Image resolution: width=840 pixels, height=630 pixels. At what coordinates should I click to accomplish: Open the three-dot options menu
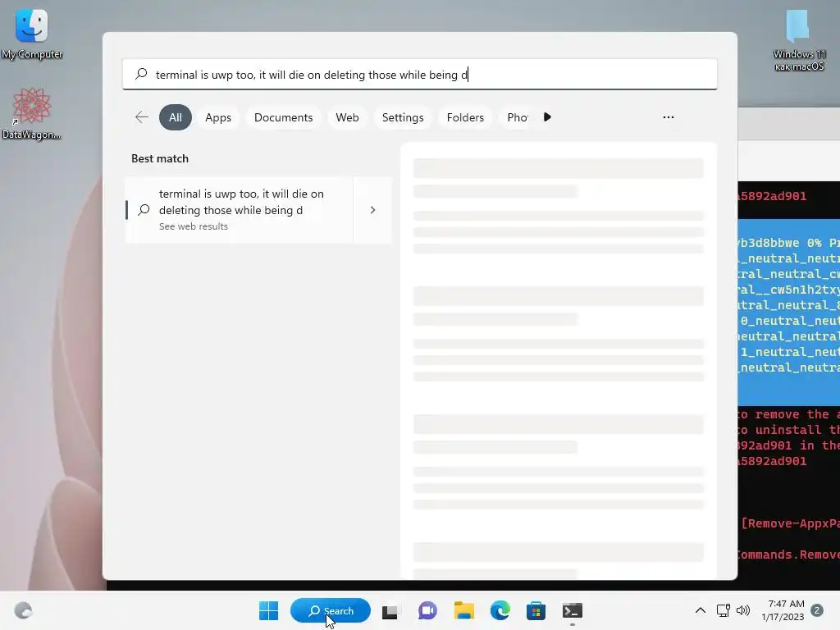pos(668,116)
